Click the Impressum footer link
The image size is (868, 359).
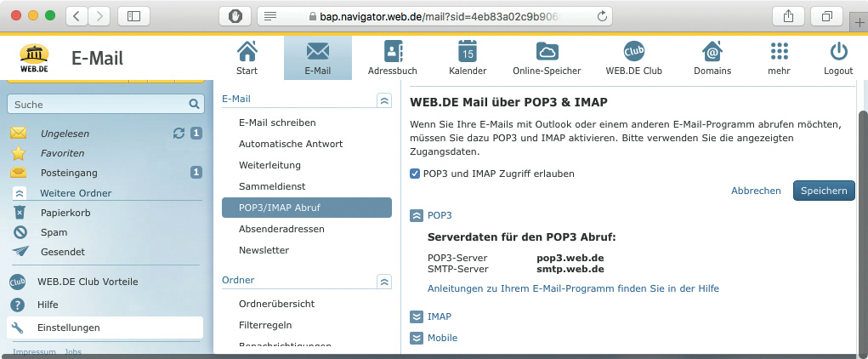[x=34, y=352]
